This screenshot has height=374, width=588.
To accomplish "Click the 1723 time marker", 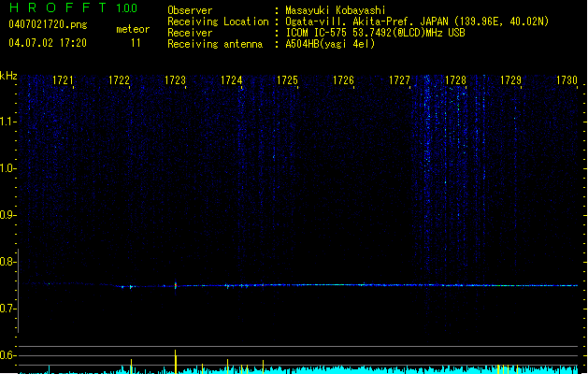I will click(175, 80).
